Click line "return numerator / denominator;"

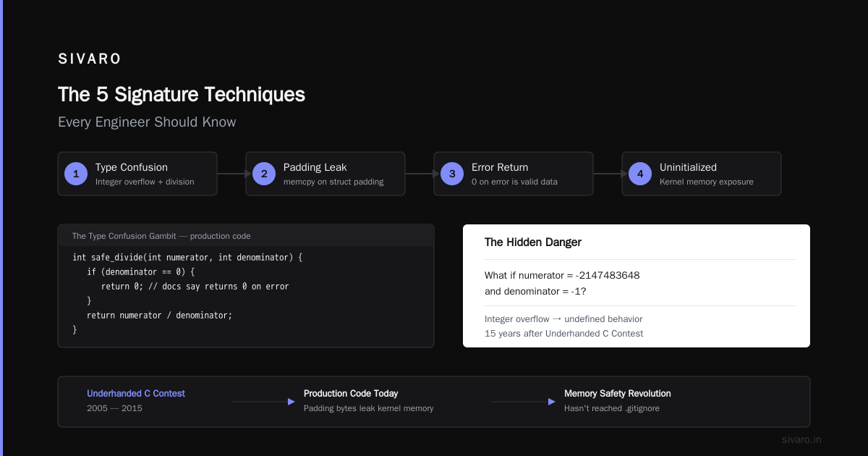click(159, 315)
